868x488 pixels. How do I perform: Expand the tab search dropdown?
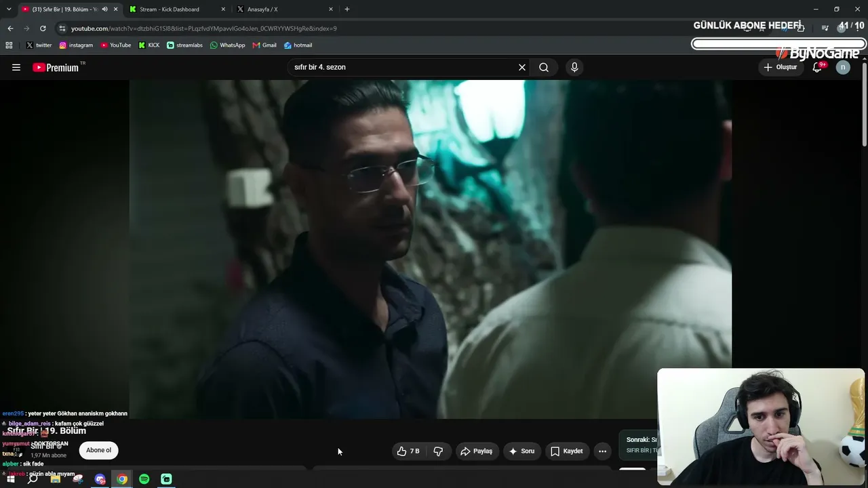pos(9,9)
